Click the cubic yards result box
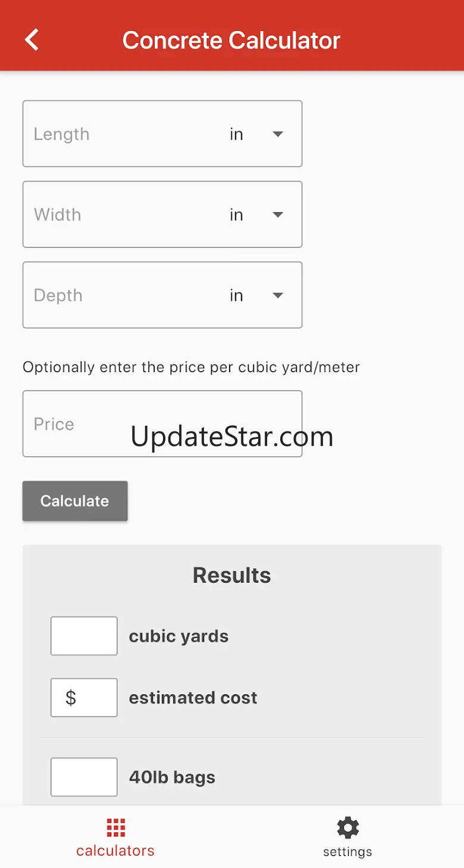Image resolution: width=464 pixels, height=868 pixels. coord(84,636)
